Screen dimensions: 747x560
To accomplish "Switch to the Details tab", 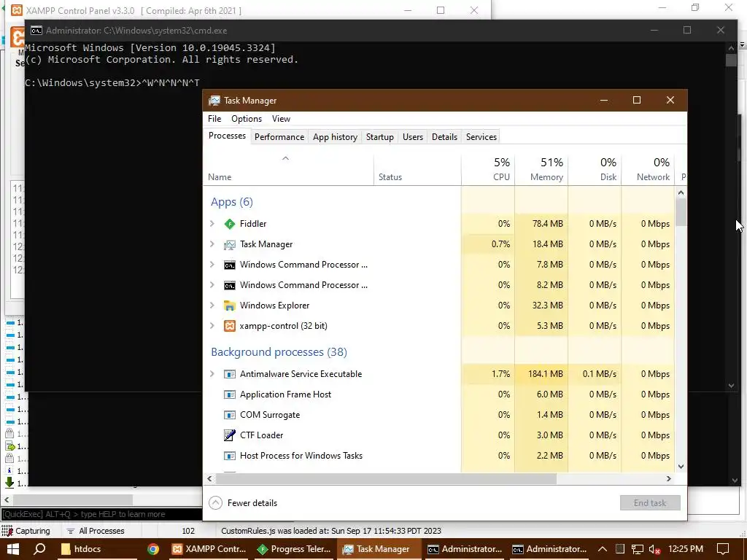I will point(444,137).
